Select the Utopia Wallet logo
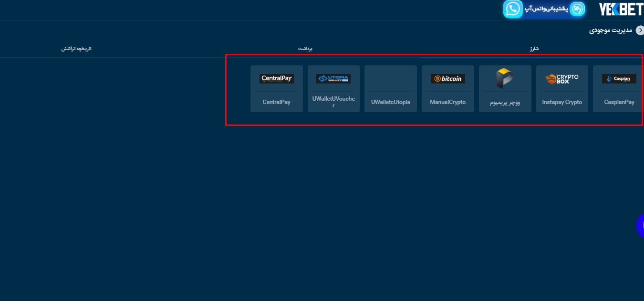 (333, 79)
